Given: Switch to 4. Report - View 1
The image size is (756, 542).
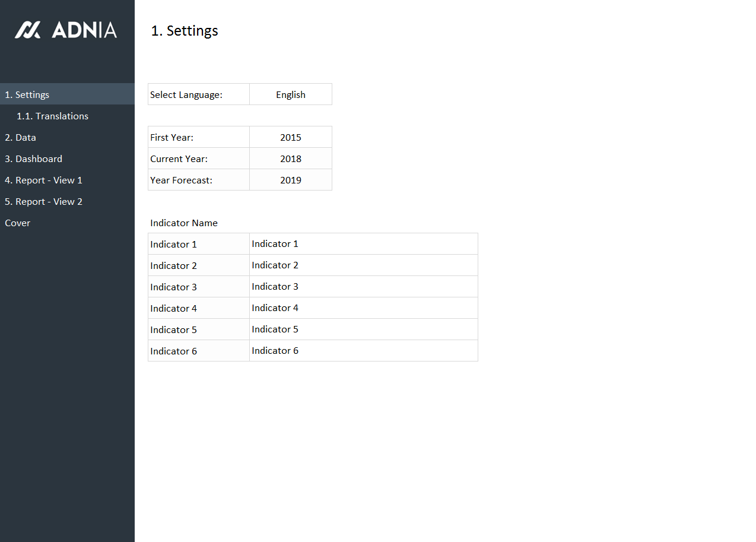Looking at the screenshot, I should 44,180.
